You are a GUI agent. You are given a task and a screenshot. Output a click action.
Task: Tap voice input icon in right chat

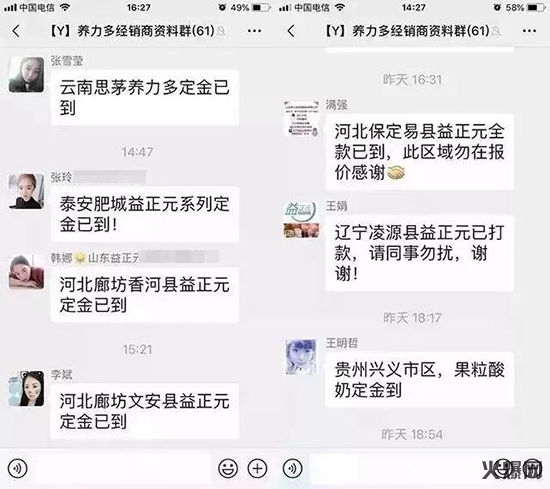(292, 468)
